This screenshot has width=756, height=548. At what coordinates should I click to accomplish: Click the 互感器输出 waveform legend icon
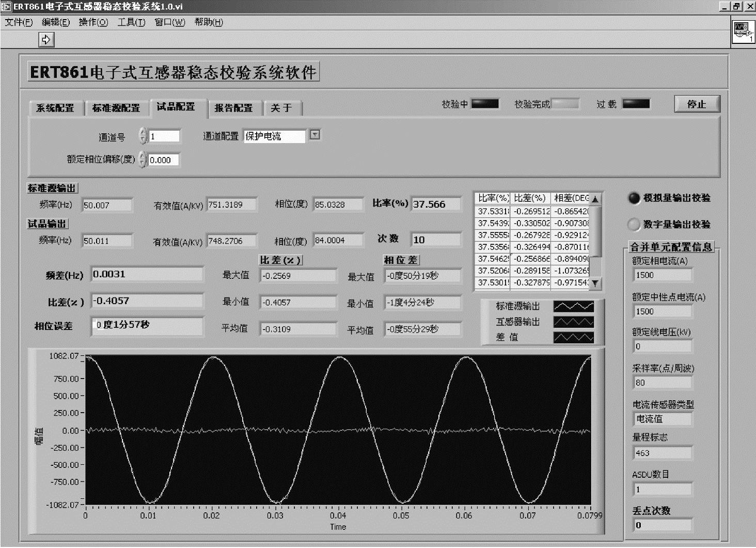573,322
